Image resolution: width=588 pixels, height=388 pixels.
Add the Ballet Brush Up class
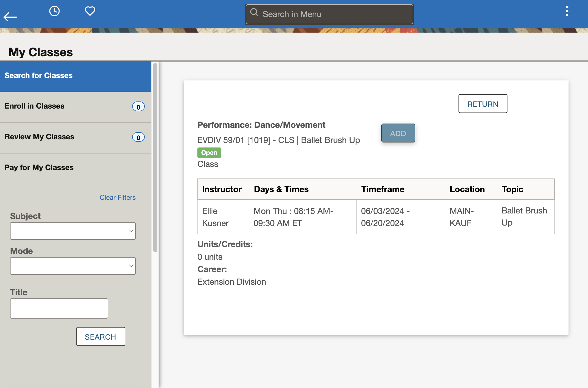pyautogui.click(x=398, y=133)
